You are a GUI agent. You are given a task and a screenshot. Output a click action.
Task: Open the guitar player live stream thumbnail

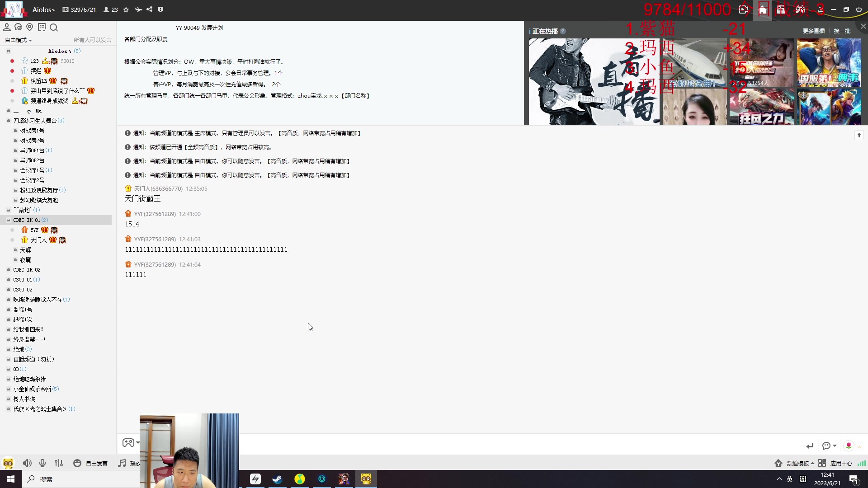pos(594,81)
